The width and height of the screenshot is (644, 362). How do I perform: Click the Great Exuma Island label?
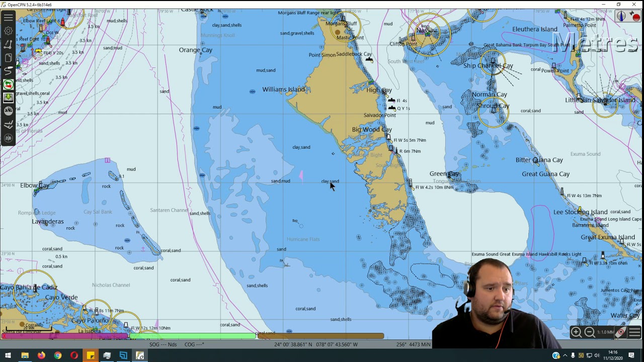pos(608,237)
